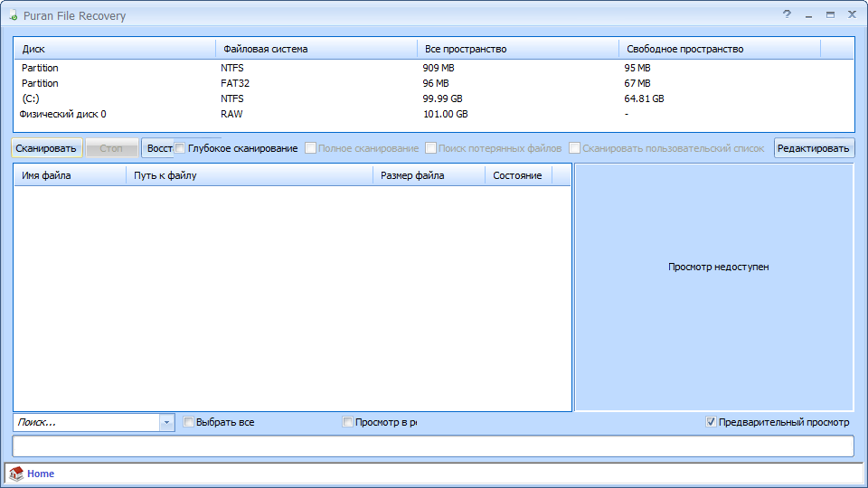This screenshot has height=488, width=868.
Task: Click the Восст... recover button
Action: point(157,148)
